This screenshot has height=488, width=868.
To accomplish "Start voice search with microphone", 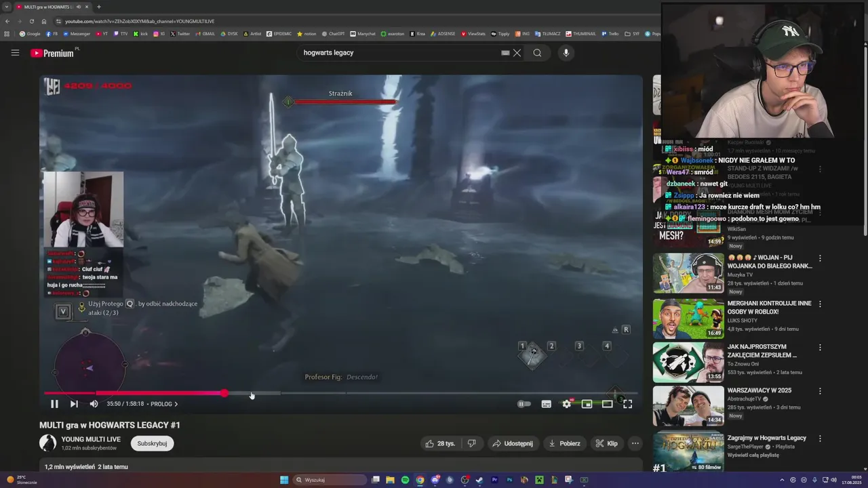I will (566, 53).
